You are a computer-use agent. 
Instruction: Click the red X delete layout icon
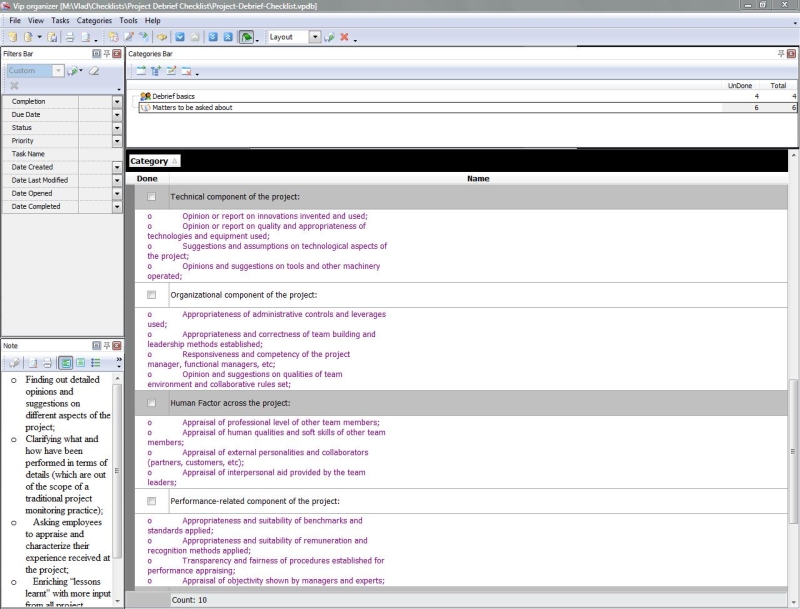click(x=343, y=37)
